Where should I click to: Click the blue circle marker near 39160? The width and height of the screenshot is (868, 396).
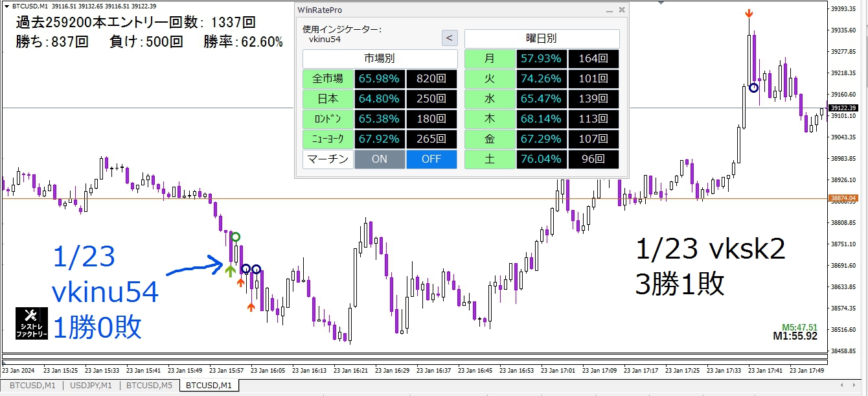click(x=753, y=87)
